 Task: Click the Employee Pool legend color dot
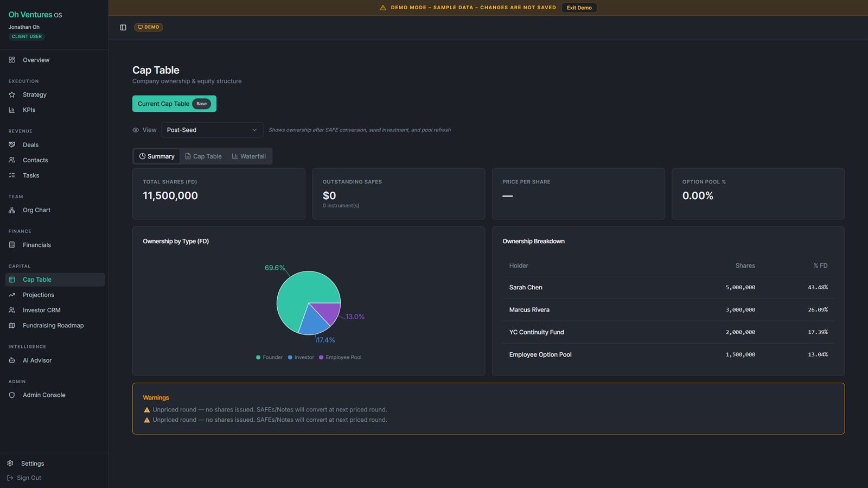click(321, 357)
